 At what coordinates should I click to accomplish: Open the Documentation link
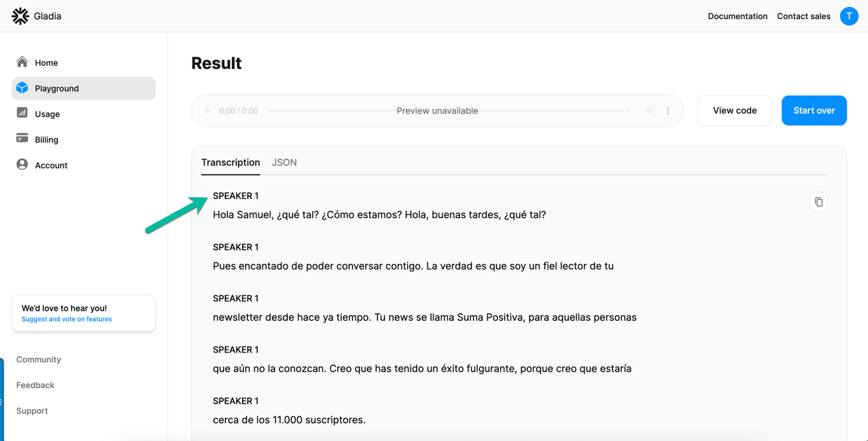click(738, 16)
